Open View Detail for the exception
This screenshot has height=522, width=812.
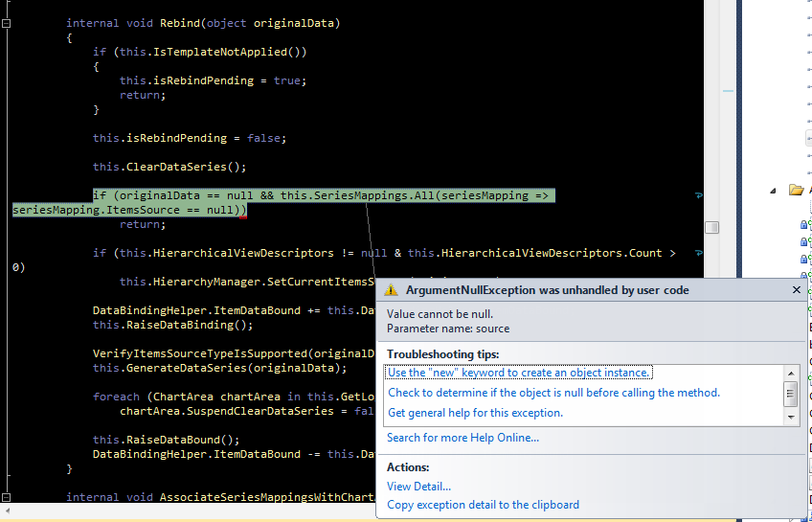coord(418,487)
